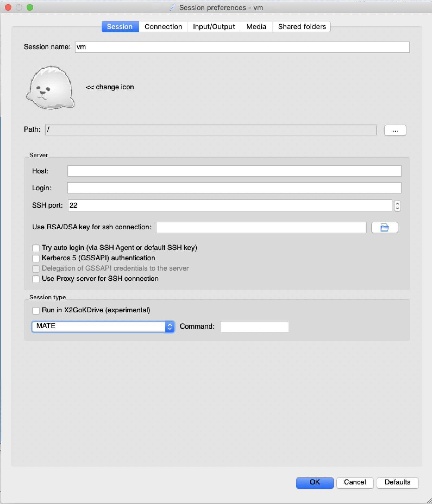Enable Use Proxy server for SSH connection
This screenshot has width=432, height=504.
point(36,279)
